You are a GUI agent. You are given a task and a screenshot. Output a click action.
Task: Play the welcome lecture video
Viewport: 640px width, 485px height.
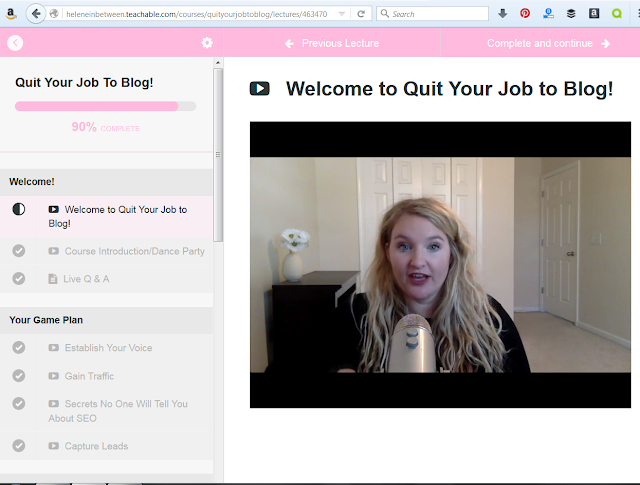[x=440, y=265]
